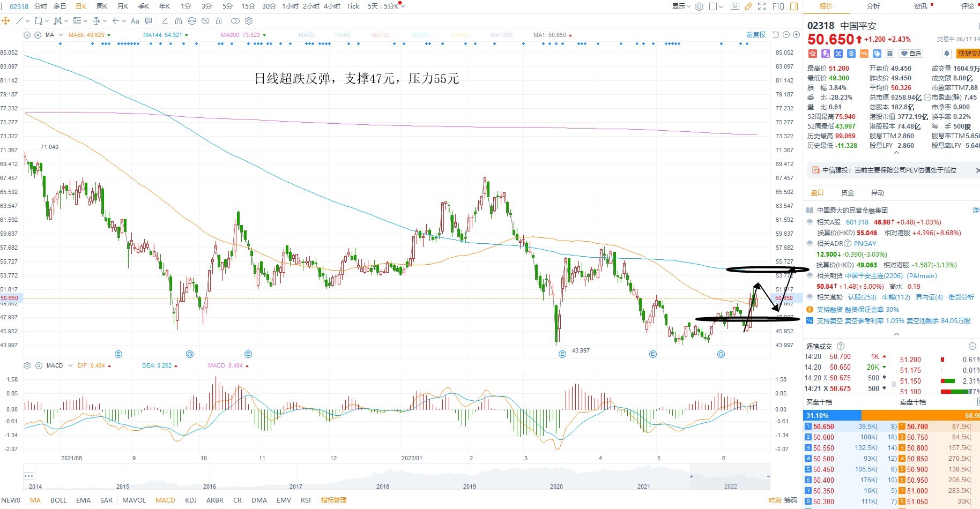The height and width of the screenshot is (509, 980).
Task: Open the 前复权 adjustment option
Action: pos(756,35)
